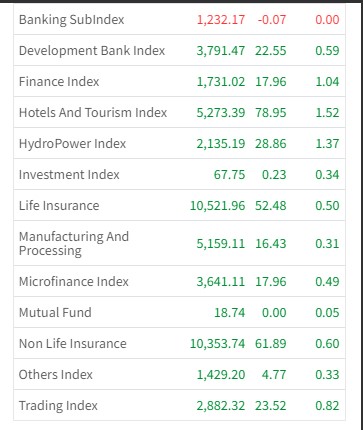This screenshot has width=363, height=430.
Task: Click Hotels And Tourism change 78.95
Action: tap(271, 113)
